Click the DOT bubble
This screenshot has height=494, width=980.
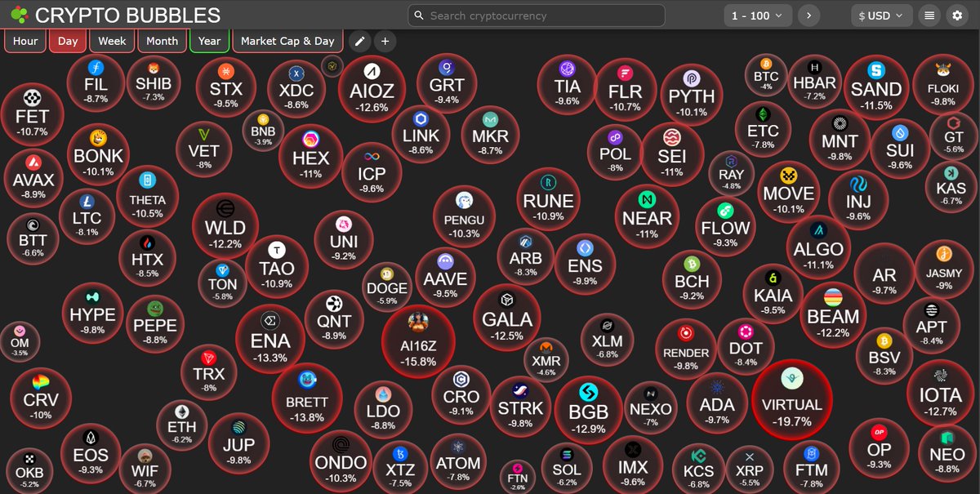tap(746, 347)
